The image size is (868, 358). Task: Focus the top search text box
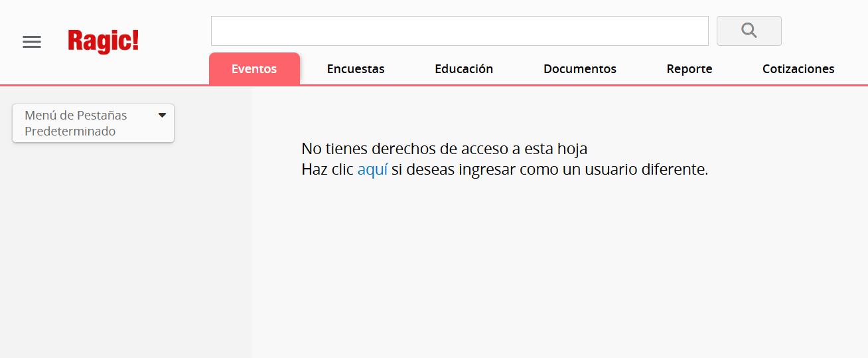(459, 31)
